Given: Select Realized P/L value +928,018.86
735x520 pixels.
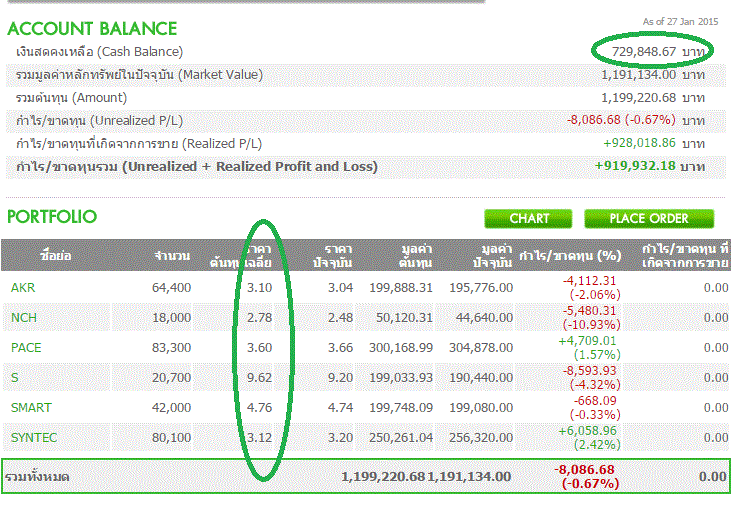Looking at the screenshot, I should tap(639, 143).
